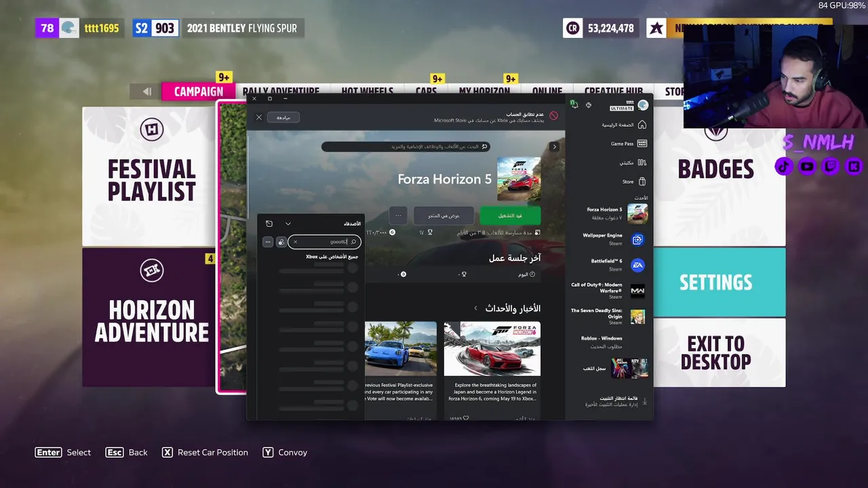Viewport: 868px width, 488px height.
Task: Open Forza Horizon 6 news card
Action: coord(492,371)
